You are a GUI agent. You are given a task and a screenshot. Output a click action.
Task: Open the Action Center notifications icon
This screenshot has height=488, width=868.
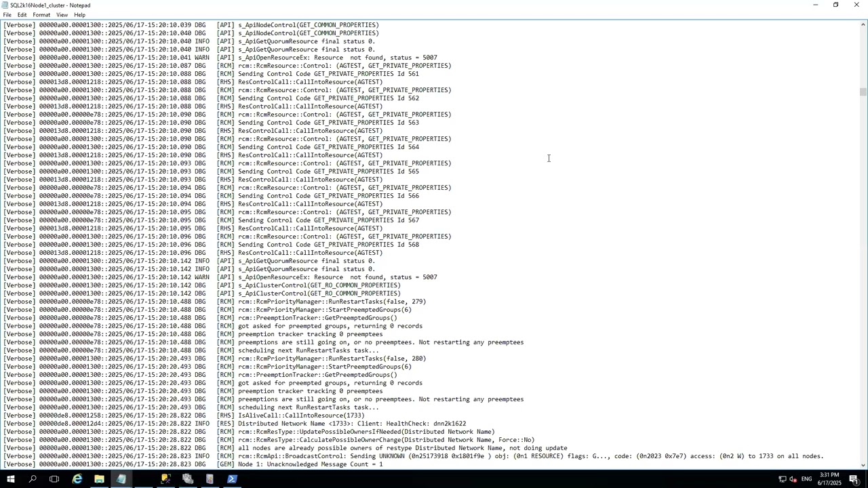[854, 479]
